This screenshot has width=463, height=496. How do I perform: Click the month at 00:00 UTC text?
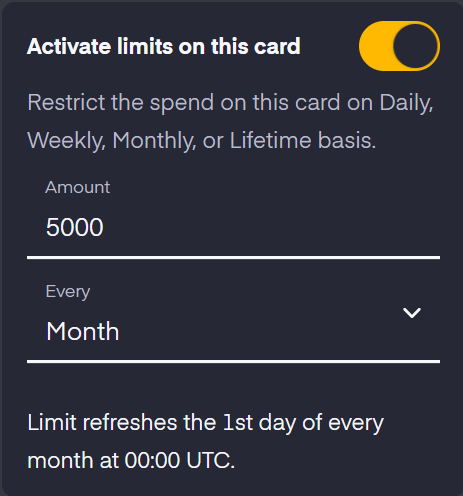[131, 461]
